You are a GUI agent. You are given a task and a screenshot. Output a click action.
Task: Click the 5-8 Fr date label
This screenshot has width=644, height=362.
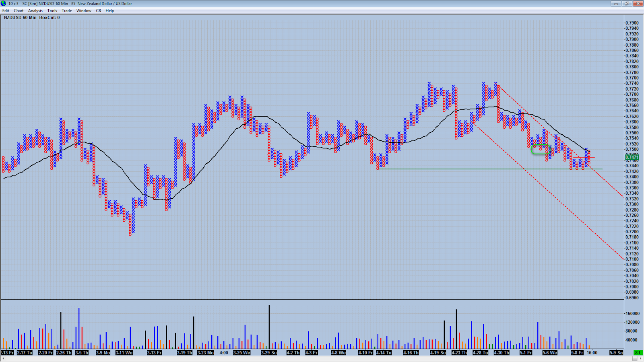(x=577, y=353)
